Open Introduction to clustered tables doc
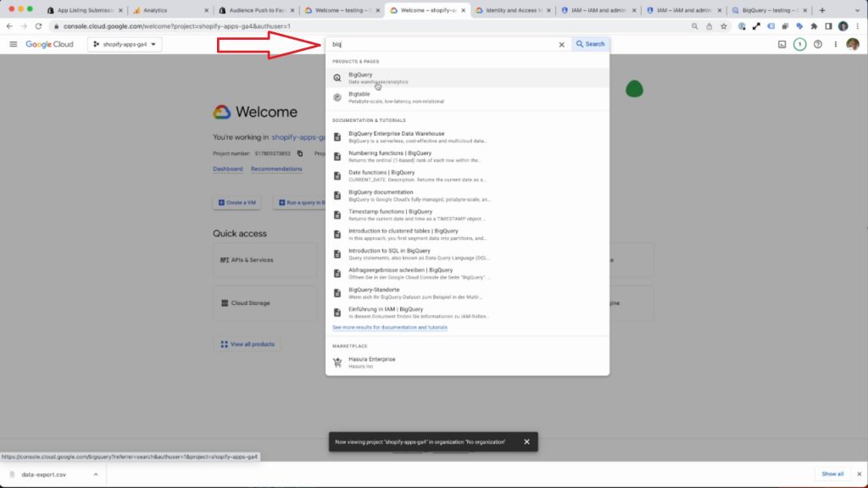 (x=467, y=235)
